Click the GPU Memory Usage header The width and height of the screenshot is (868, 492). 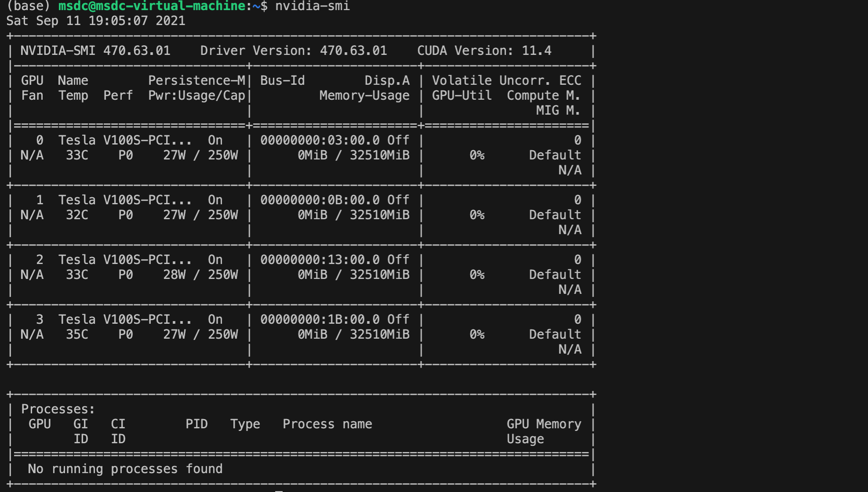click(543, 424)
